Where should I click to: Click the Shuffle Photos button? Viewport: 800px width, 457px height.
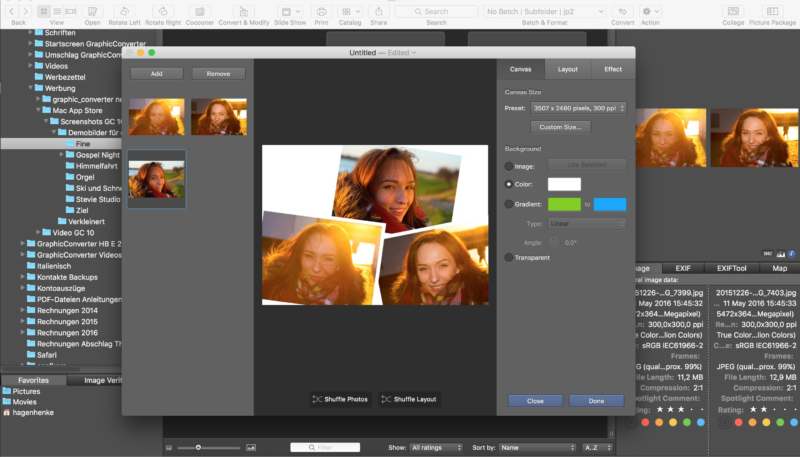tap(340, 399)
